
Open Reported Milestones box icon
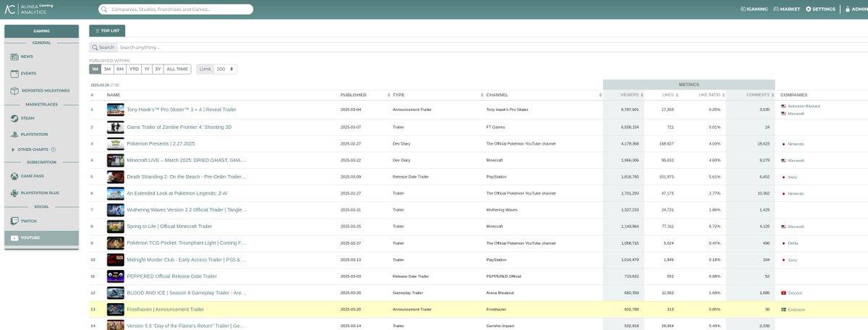(x=14, y=90)
